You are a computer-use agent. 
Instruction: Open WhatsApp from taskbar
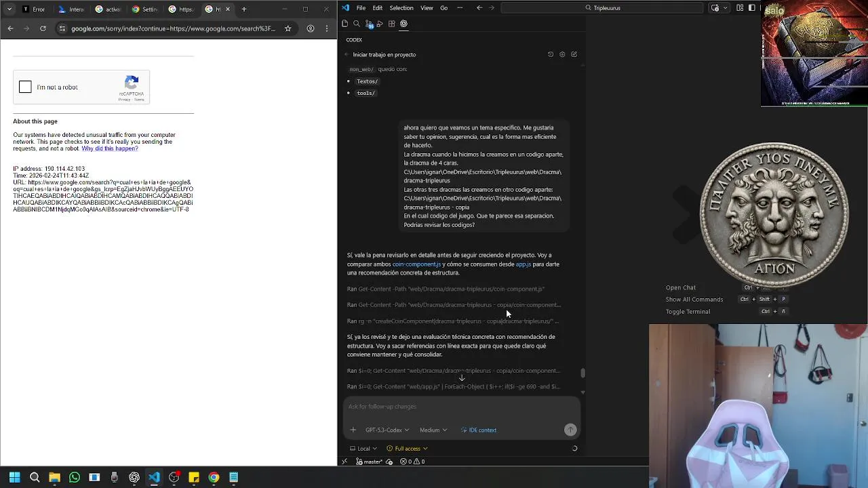pyautogui.click(x=75, y=477)
